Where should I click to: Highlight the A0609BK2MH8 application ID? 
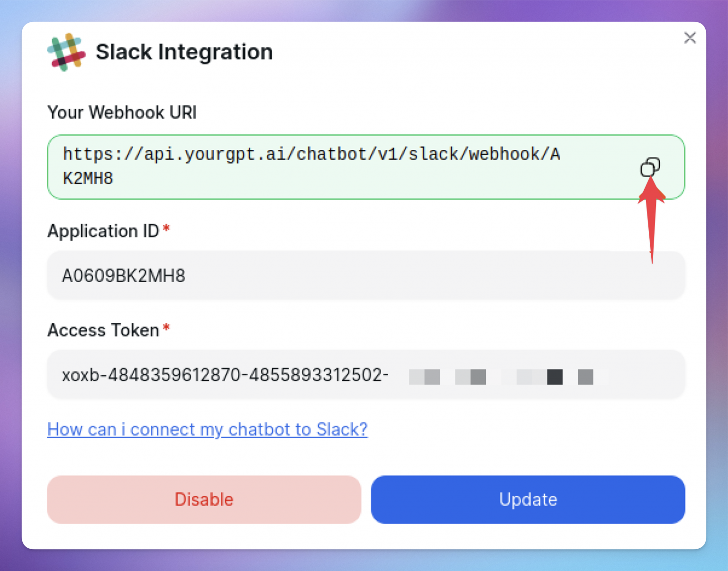[x=124, y=276]
